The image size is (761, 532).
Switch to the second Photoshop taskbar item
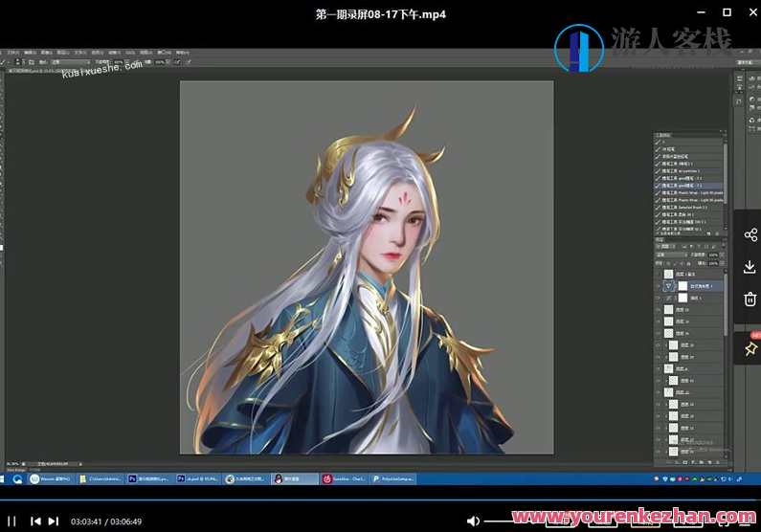(x=197, y=479)
